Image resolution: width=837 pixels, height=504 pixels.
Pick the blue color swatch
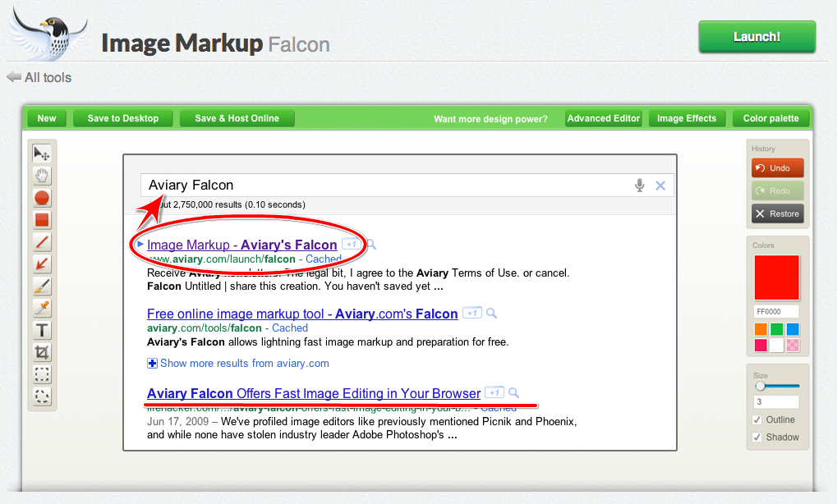point(793,329)
